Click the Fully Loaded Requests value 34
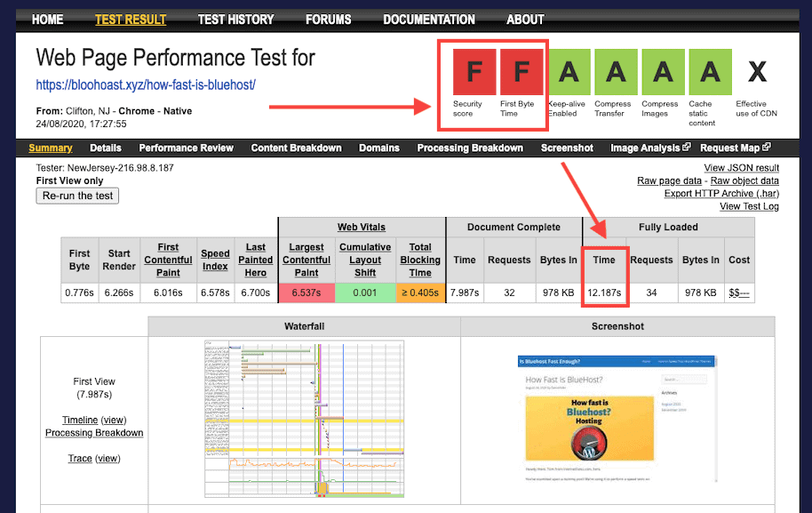This screenshot has height=513, width=812. [x=651, y=293]
